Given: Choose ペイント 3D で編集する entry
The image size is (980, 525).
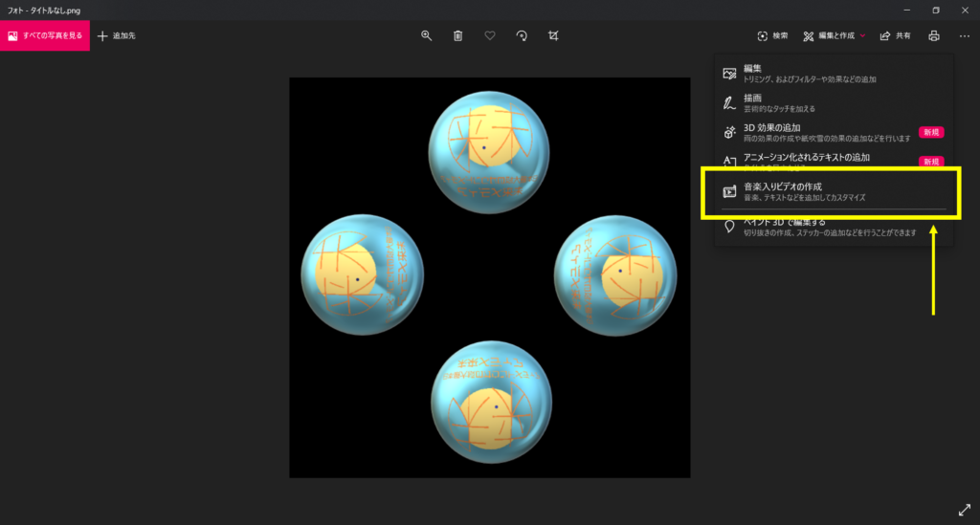Looking at the screenshot, I should click(x=834, y=228).
